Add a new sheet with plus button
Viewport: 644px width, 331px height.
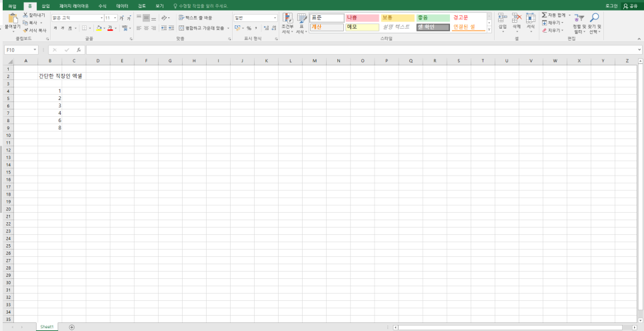[x=72, y=327]
